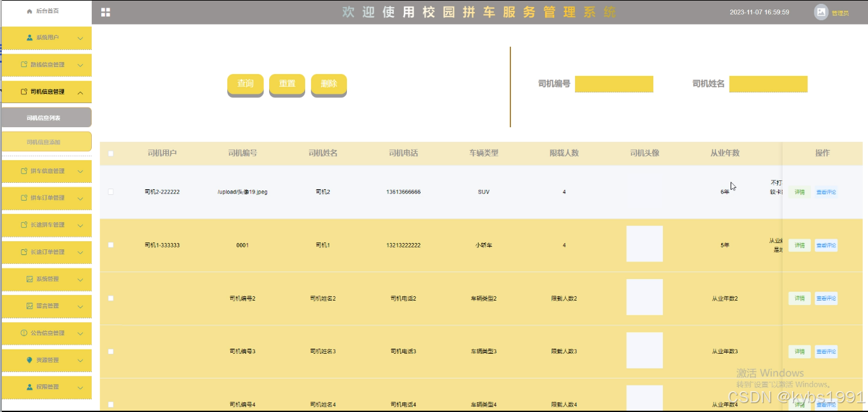Click the avatar thumbnail in the 司机编号3 row
This screenshot has height=412, width=868.
pos(645,350)
